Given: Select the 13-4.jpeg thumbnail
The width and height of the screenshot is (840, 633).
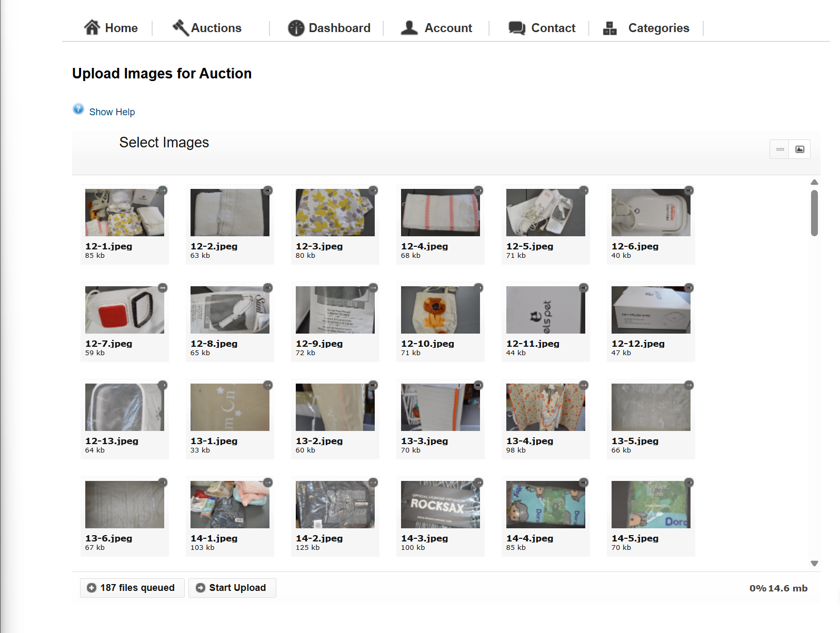Looking at the screenshot, I should point(546,407).
